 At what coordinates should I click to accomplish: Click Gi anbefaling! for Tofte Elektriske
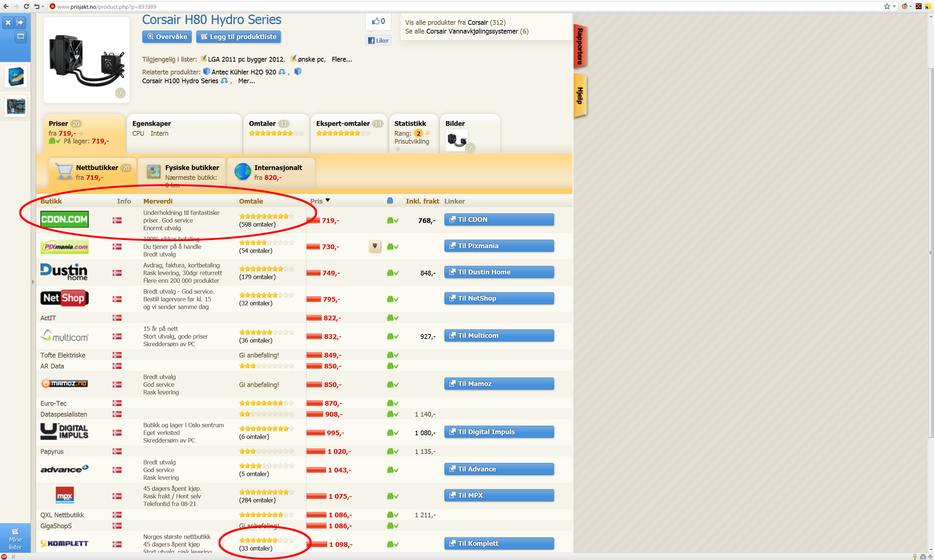point(259,355)
